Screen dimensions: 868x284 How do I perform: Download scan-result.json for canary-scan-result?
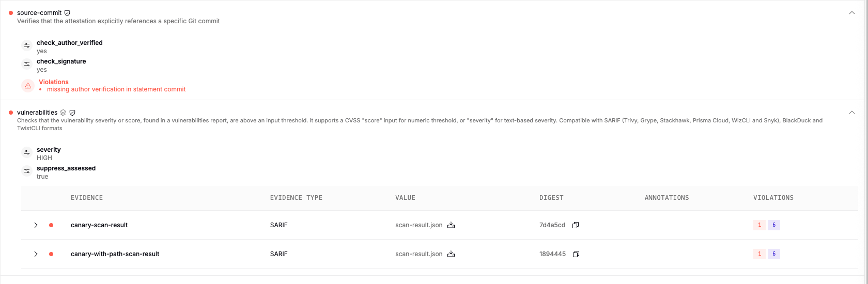451,225
